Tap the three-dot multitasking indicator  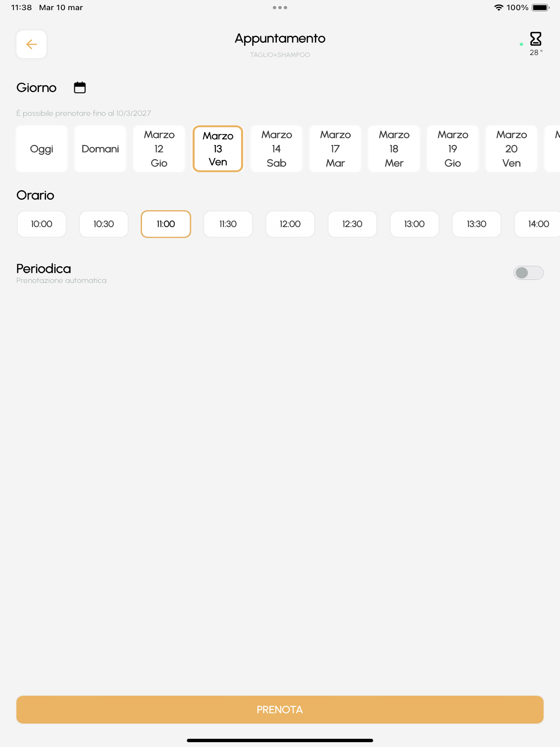coord(280,7)
